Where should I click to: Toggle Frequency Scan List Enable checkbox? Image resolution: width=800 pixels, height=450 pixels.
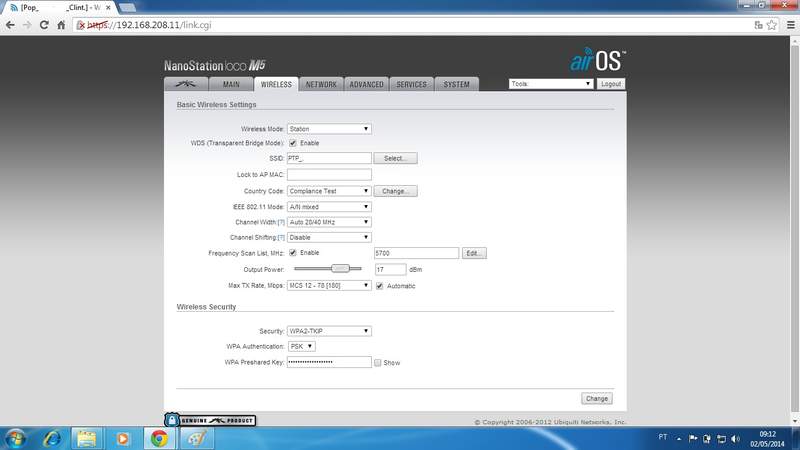point(293,253)
